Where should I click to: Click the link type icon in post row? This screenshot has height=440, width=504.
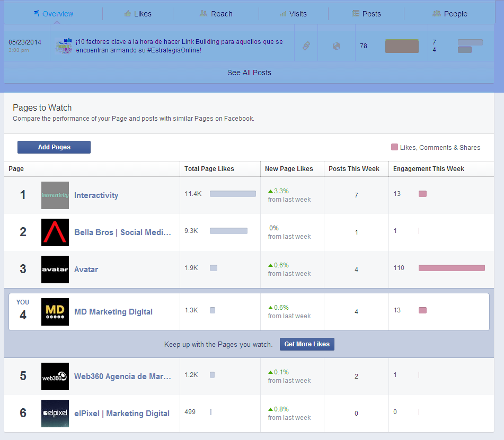click(x=306, y=46)
